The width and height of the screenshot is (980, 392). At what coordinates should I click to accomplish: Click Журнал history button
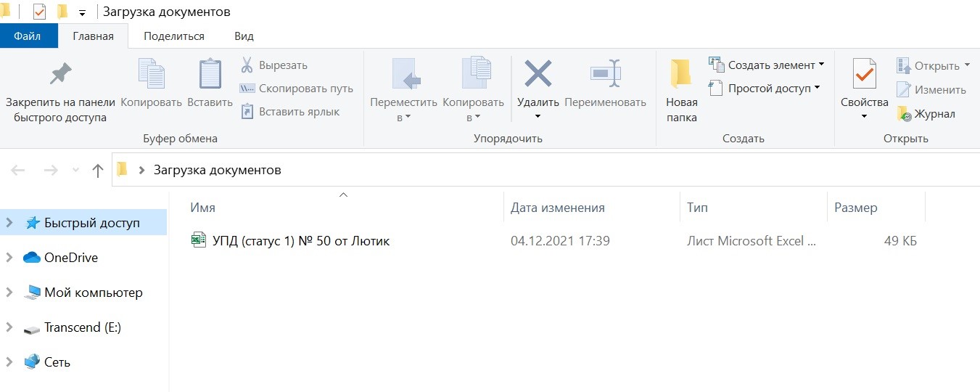(x=926, y=113)
